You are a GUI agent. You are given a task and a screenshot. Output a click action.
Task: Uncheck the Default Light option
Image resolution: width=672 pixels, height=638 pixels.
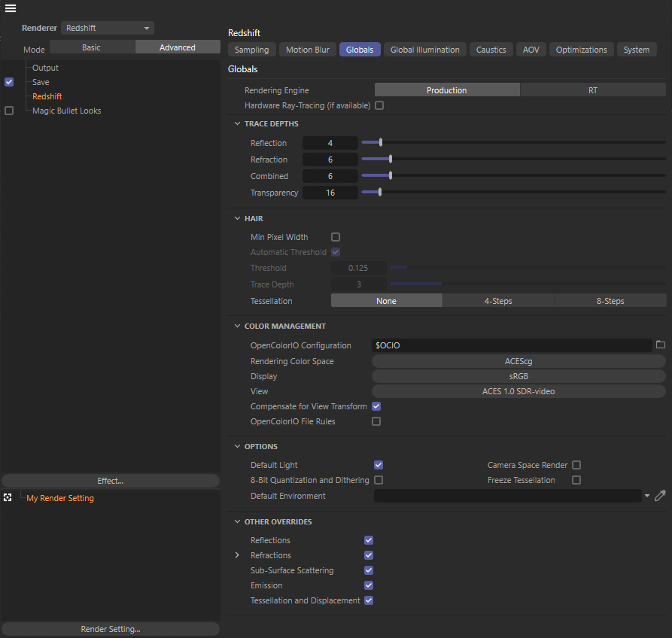pos(379,465)
